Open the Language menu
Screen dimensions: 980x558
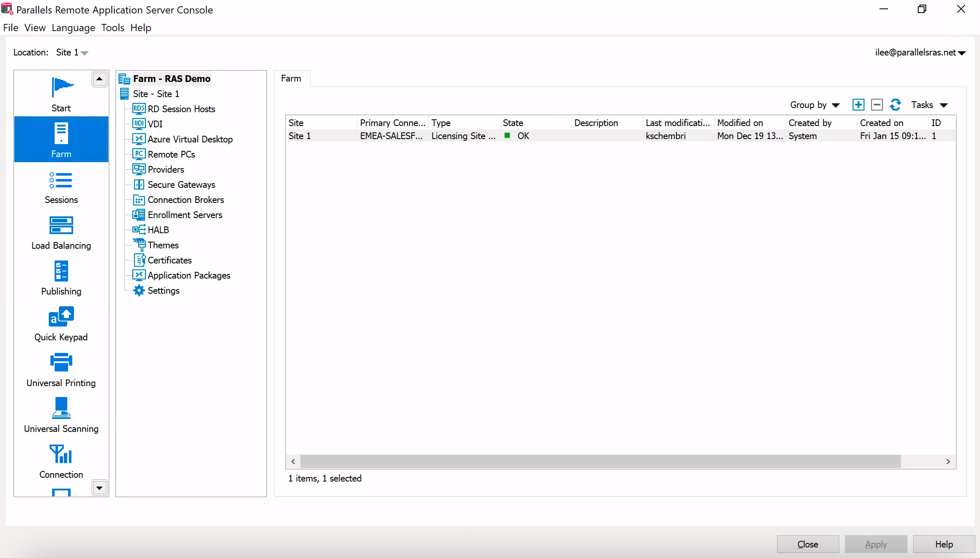click(x=74, y=28)
